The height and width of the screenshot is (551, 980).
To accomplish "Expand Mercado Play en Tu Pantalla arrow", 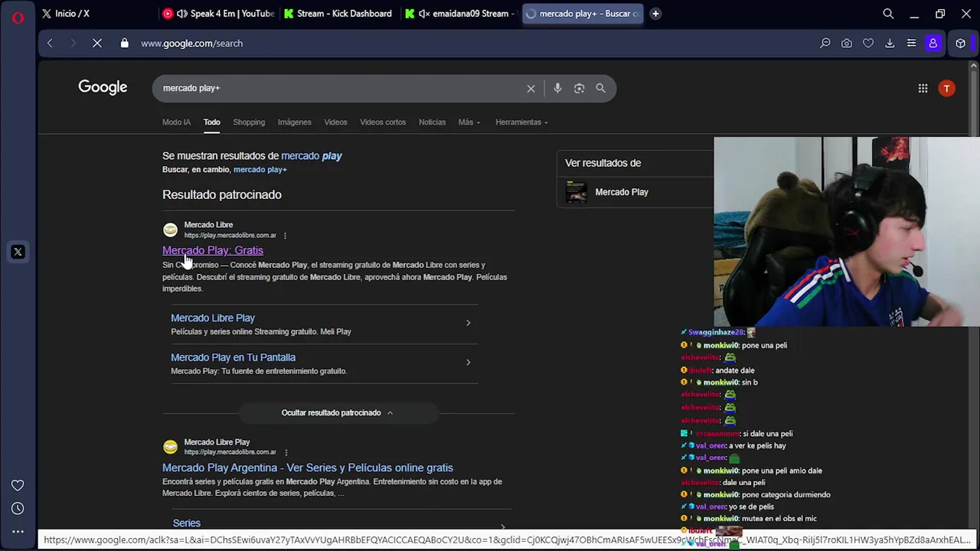I will coord(468,363).
